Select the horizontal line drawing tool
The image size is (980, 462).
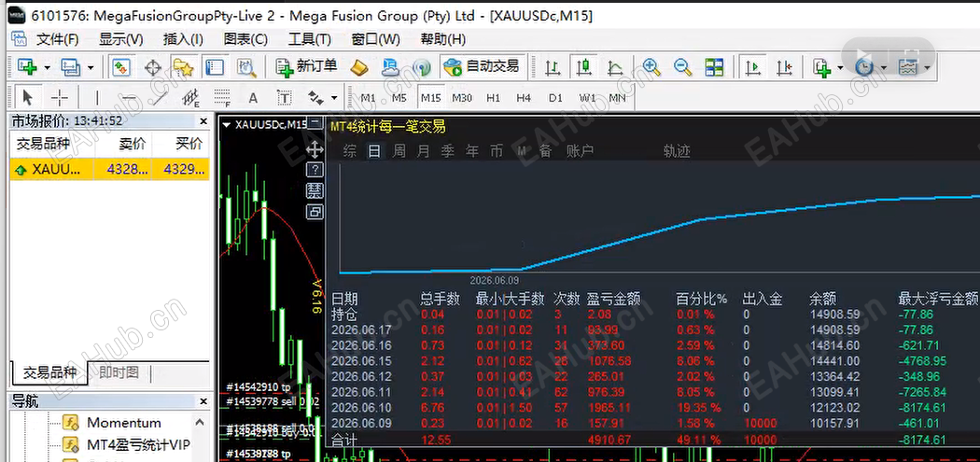[129, 97]
